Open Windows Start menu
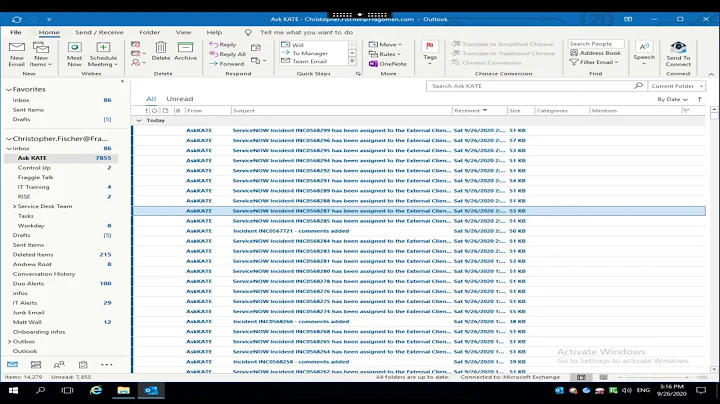The height and width of the screenshot is (404, 720). [x=13, y=391]
